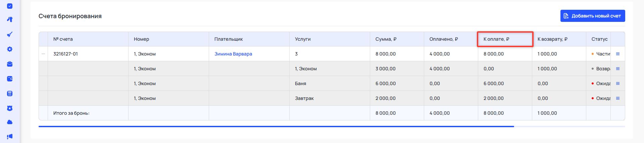The width and height of the screenshot is (644, 143).
Task: Open the menu for the 3 000,00 Эконом row
Action: [617, 69]
